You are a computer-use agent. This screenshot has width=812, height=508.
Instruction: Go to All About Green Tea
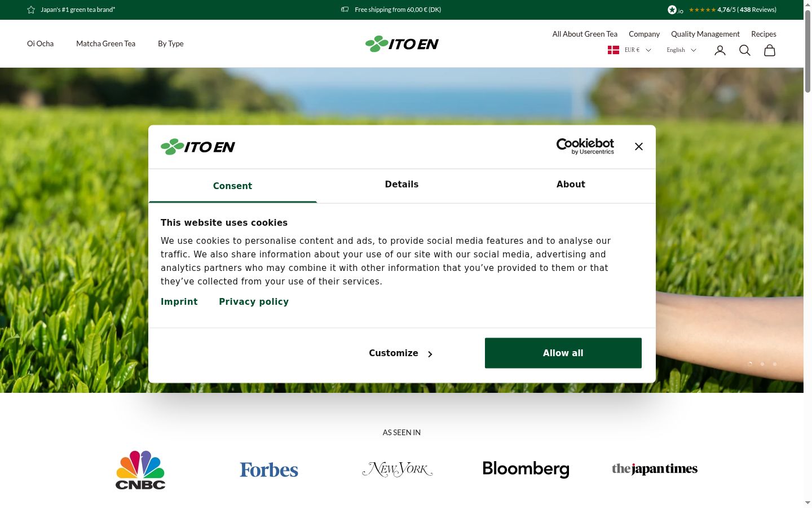585,34
